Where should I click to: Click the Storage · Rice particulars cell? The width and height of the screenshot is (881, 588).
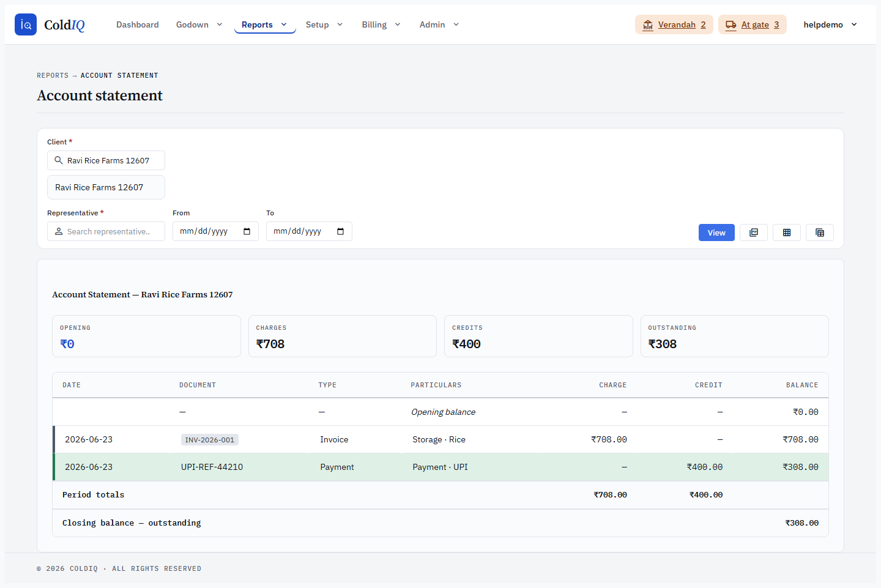click(439, 439)
